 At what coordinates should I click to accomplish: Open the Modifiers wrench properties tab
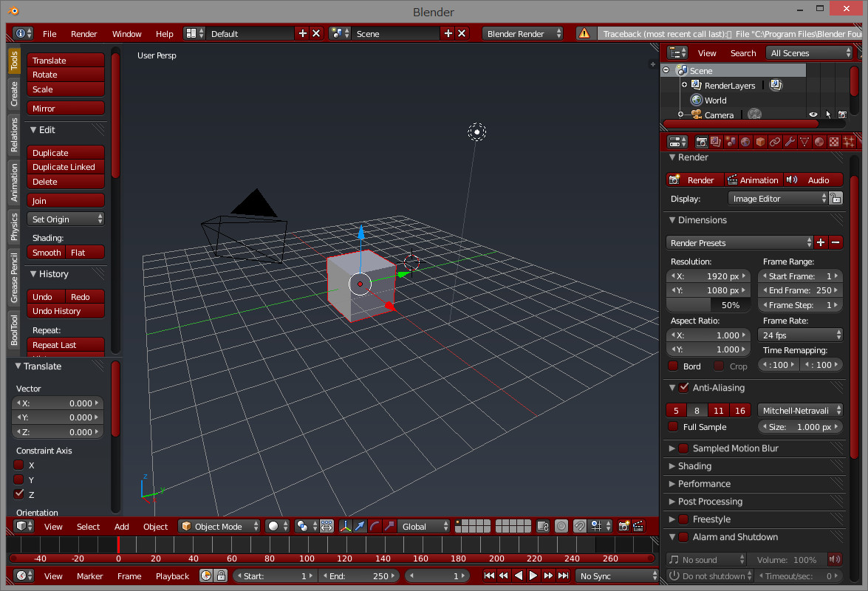pyautogui.click(x=790, y=143)
